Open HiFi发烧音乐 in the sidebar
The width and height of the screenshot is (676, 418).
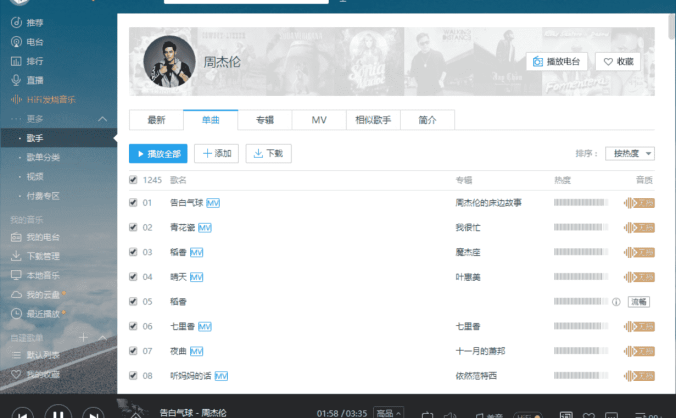43,100
